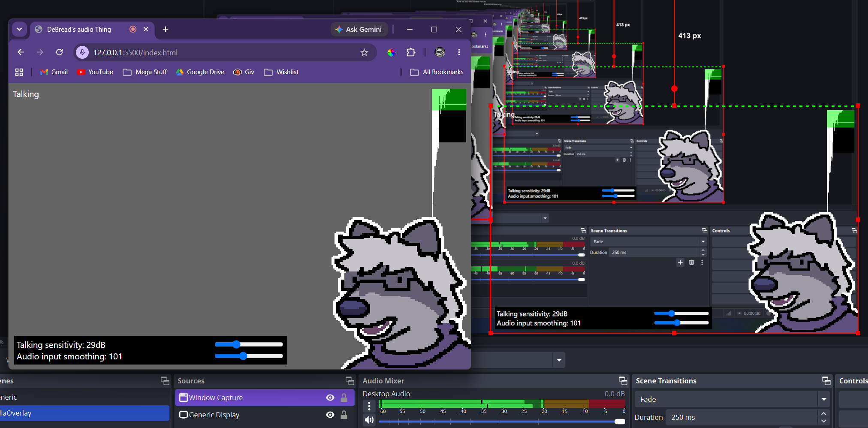This screenshot has height=428, width=868.
Task: Hide the Generic Display source
Action: (x=330, y=415)
